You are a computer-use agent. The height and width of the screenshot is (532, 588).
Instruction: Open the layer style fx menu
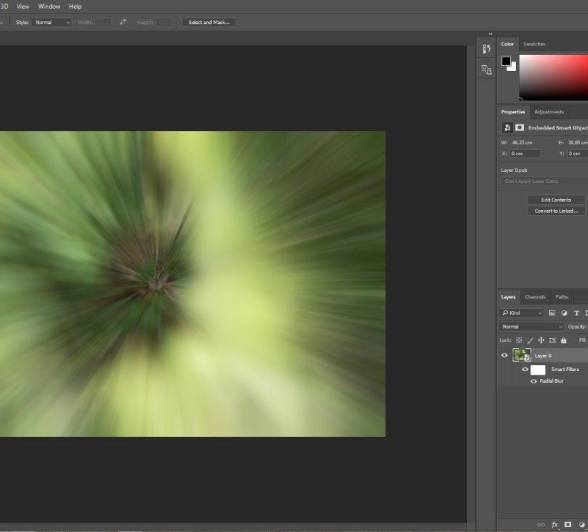[x=555, y=525]
